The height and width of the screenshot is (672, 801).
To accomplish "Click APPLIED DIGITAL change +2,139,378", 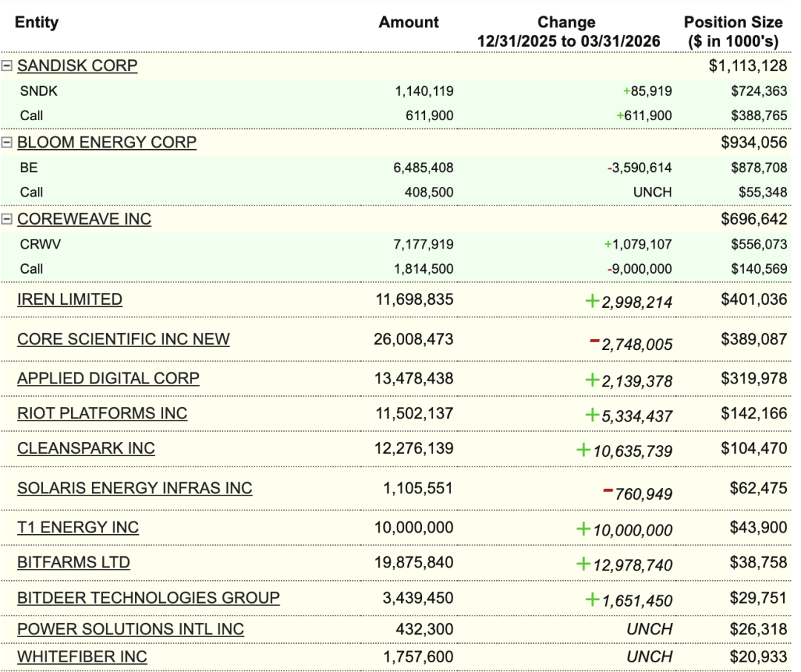I will 629,381.
